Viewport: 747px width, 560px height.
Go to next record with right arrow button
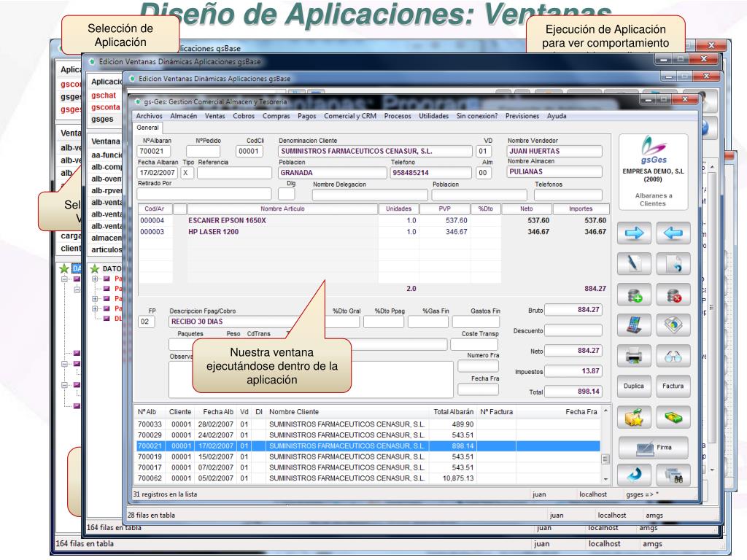(634, 233)
